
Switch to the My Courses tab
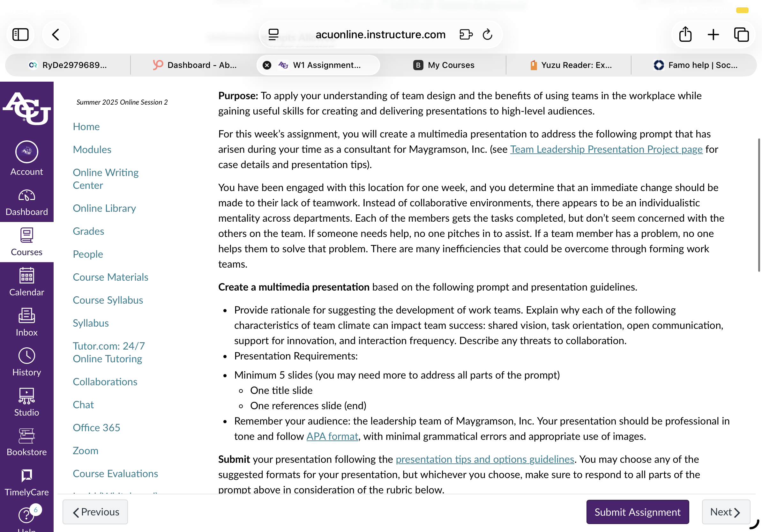coord(444,65)
